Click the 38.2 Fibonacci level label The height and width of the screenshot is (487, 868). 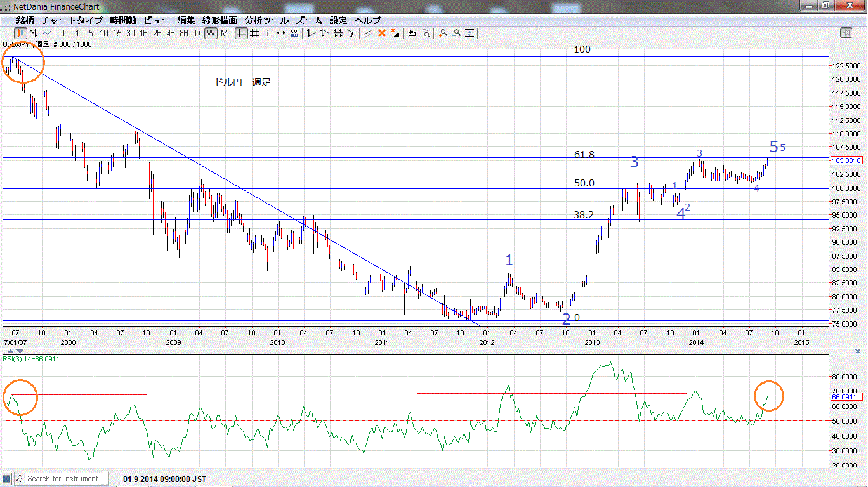[x=584, y=215]
